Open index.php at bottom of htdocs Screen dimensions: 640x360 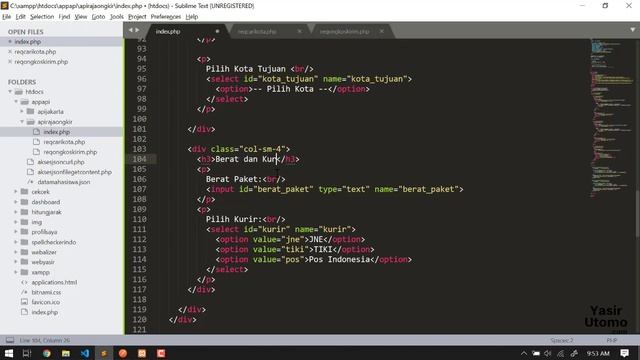tap(44, 312)
